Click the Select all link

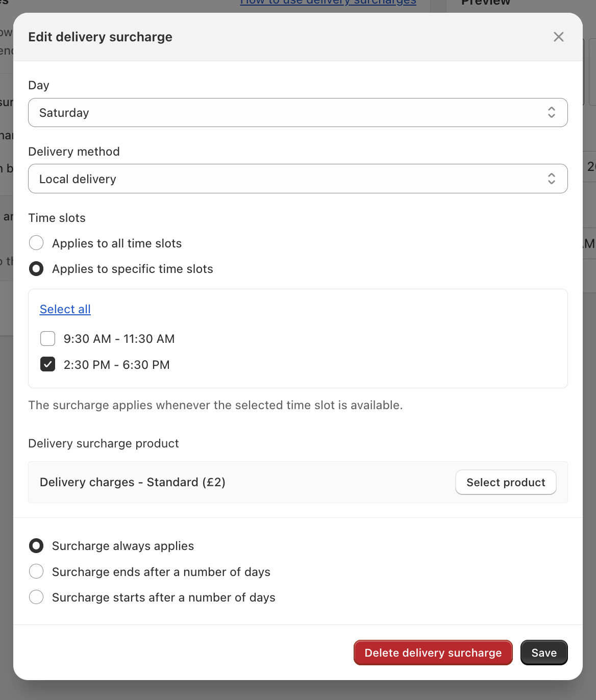pyautogui.click(x=65, y=309)
